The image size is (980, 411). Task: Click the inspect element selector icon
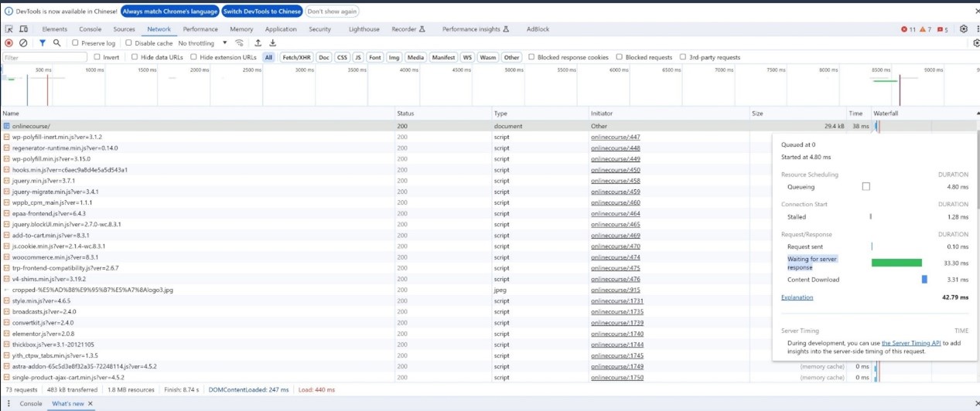(9, 29)
